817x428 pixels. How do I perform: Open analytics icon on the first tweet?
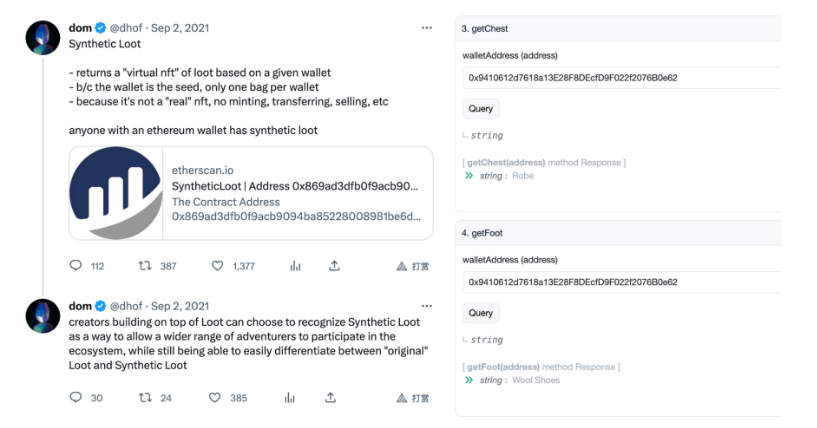[295, 266]
